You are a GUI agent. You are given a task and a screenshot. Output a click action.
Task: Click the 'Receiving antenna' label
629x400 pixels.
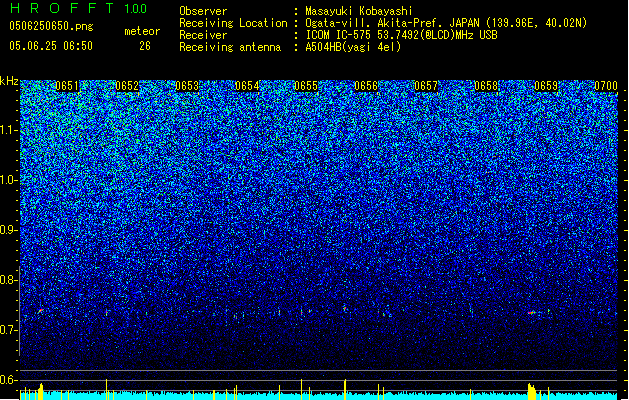point(230,47)
